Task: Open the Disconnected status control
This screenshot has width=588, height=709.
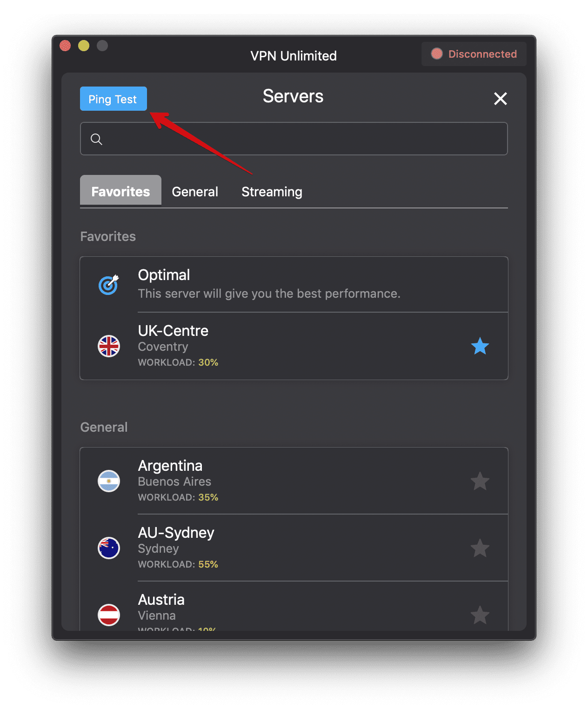Action: point(474,54)
